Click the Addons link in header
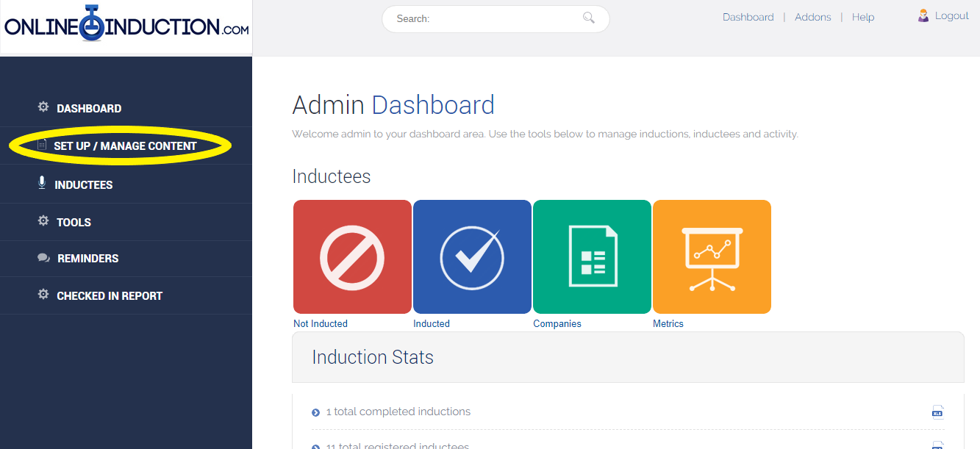This screenshot has width=980, height=449. click(812, 18)
